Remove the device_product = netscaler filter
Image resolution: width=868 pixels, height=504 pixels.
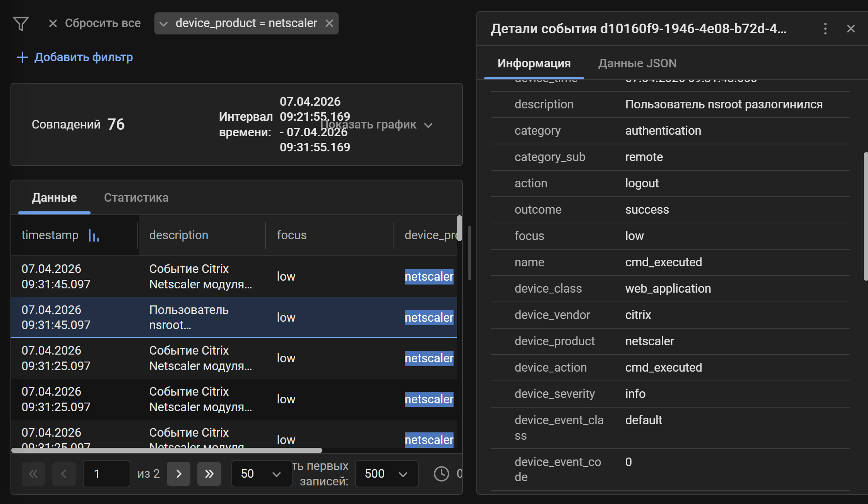tap(329, 23)
